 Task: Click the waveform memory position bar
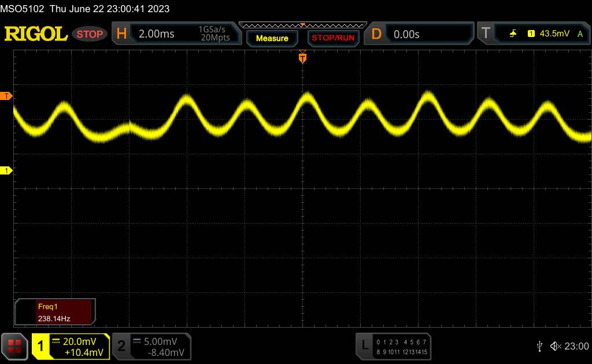click(302, 25)
